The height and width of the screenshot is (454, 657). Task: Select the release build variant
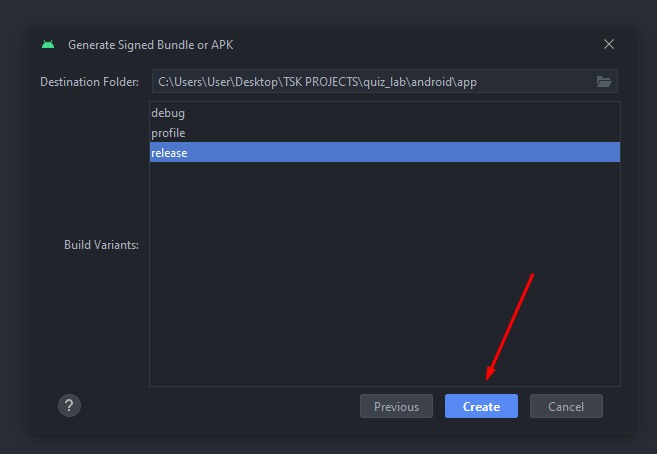170,153
